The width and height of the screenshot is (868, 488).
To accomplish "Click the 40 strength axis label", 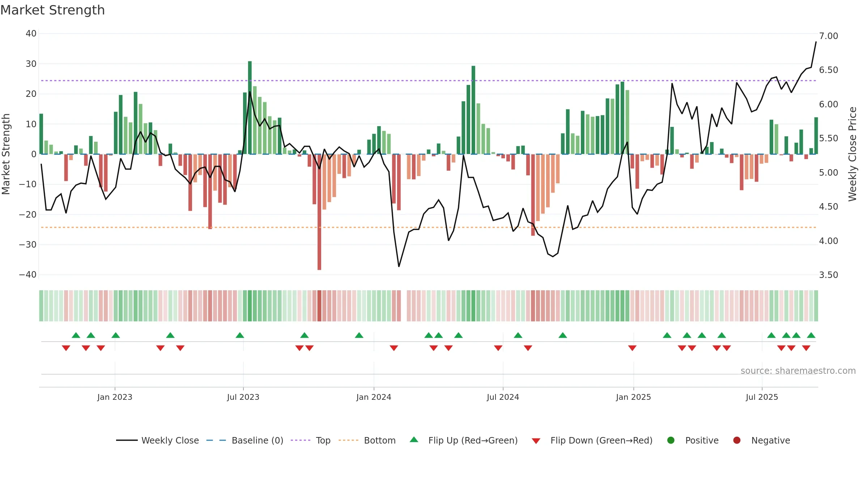I will click(31, 34).
